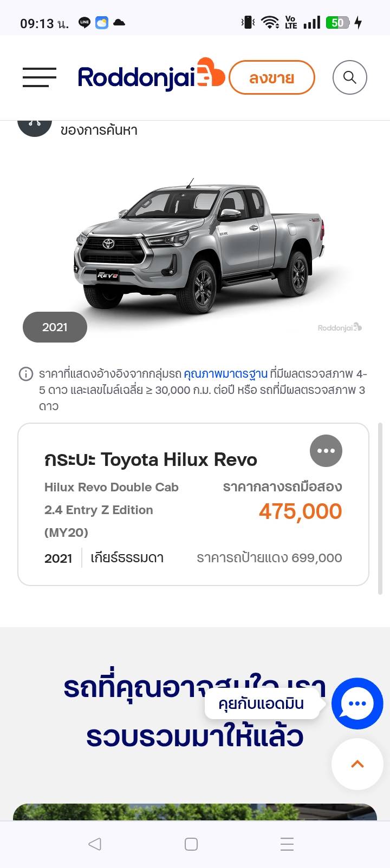Tap the Roddonjai logo

151,76
